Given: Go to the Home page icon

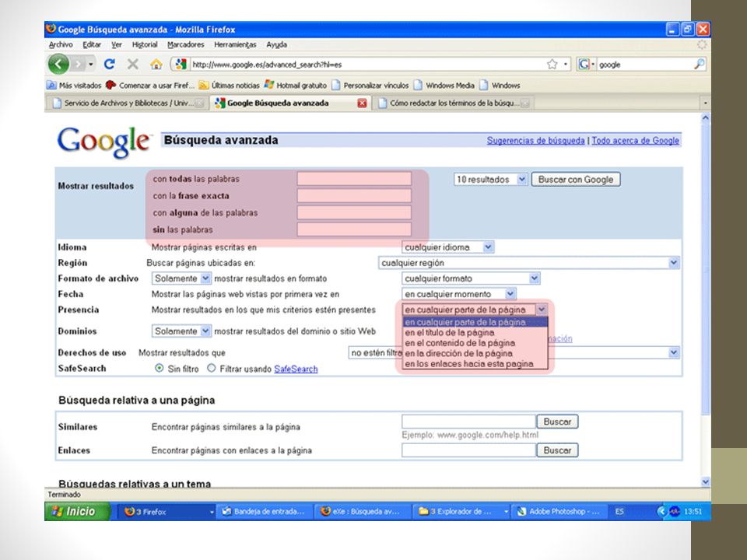Looking at the screenshot, I should 156,64.
